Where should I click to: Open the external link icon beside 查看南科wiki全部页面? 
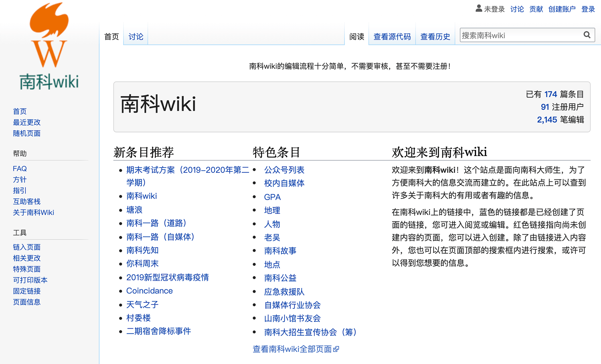(336, 350)
